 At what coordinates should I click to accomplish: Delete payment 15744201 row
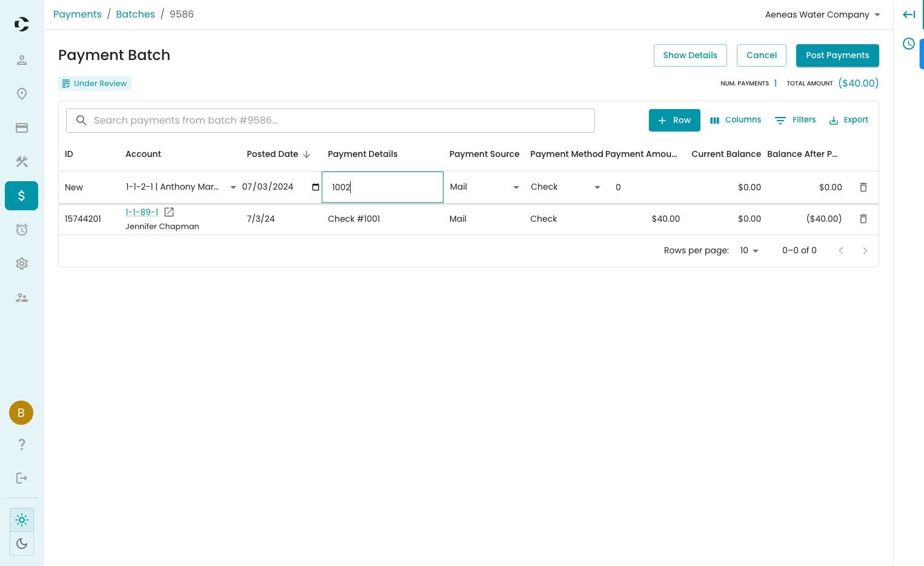(863, 219)
